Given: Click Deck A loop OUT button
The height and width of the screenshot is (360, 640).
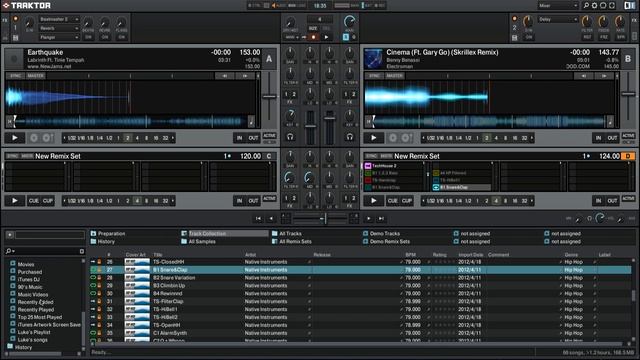Looking at the screenshot, I should coord(253,138).
